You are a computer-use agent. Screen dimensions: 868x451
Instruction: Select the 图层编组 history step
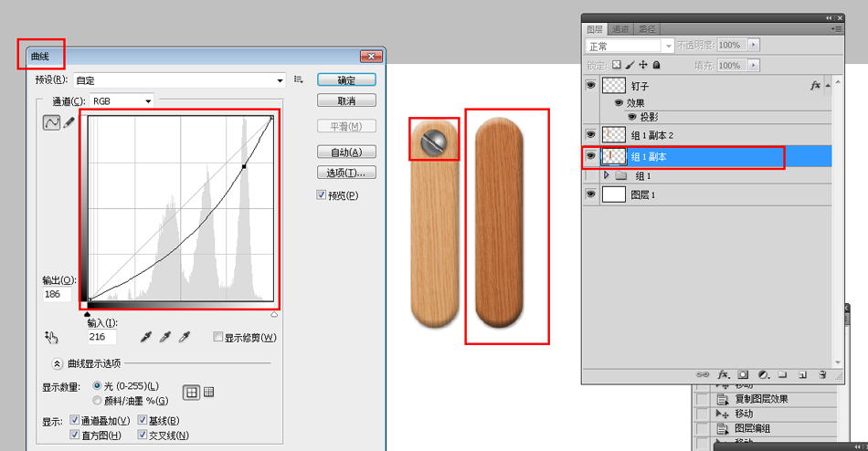[x=752, y=428]
